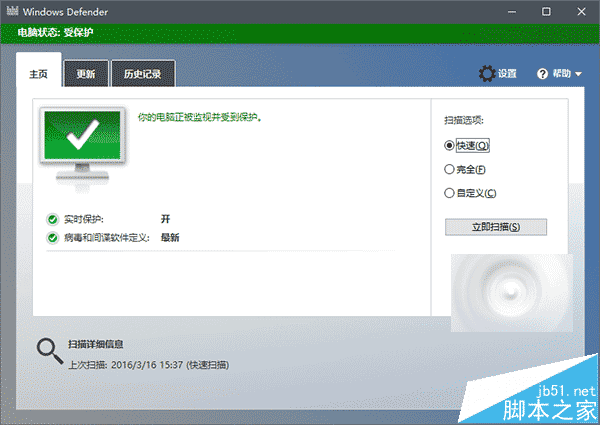Close the Windows Defender window

[x=581, y=12]
